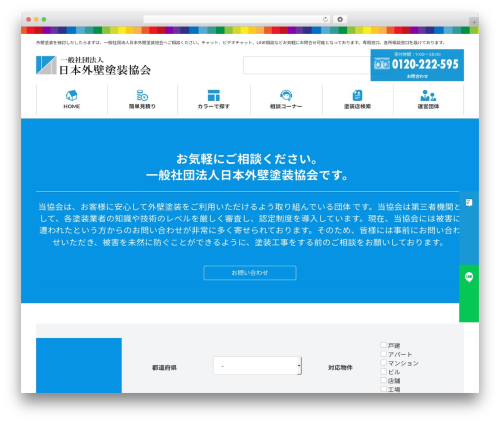Open the 相談コーナー headset icon
The height and width of the screenshot is (423, 500).
[286, 95]
